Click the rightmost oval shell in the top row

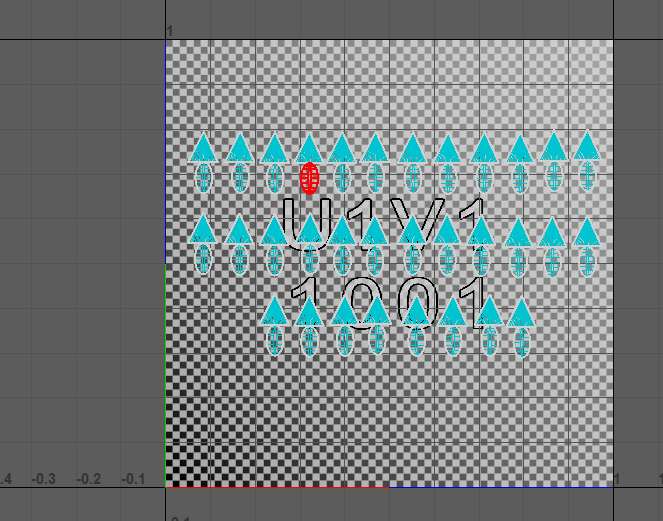coord(587,176)
